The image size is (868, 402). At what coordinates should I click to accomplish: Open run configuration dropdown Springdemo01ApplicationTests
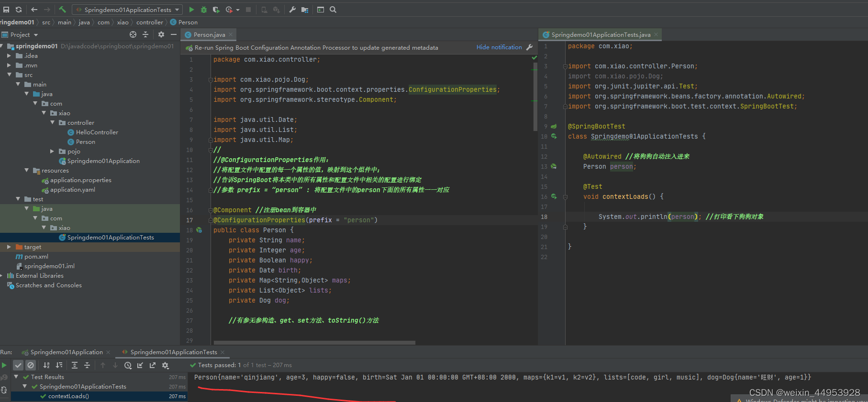[127, 10]
